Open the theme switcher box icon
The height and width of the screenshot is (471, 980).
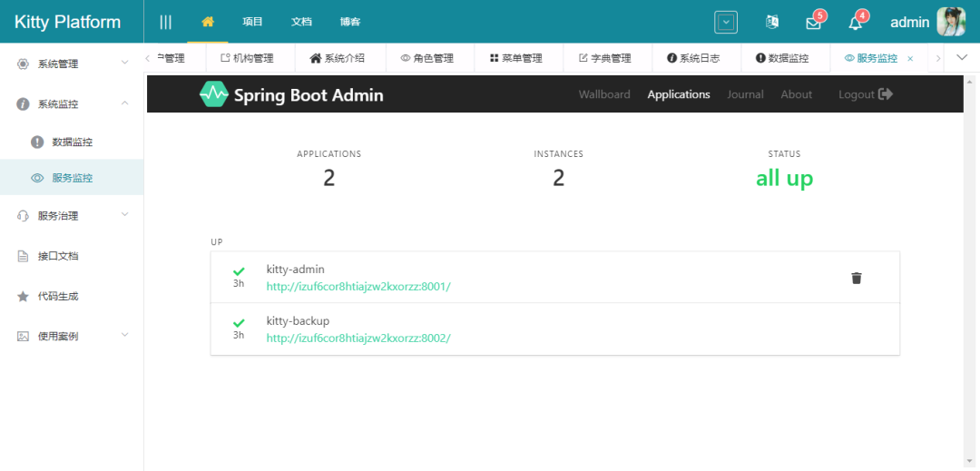click(x=726, y=22)
